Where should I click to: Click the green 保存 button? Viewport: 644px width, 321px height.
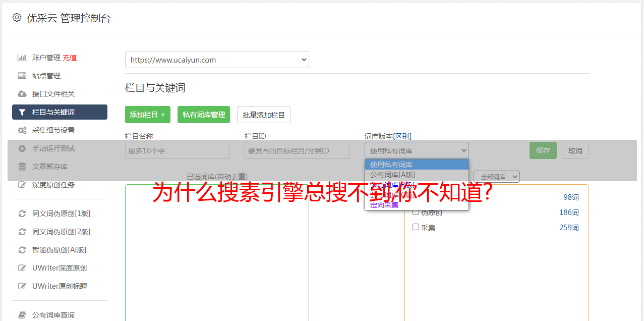[543, 150]
